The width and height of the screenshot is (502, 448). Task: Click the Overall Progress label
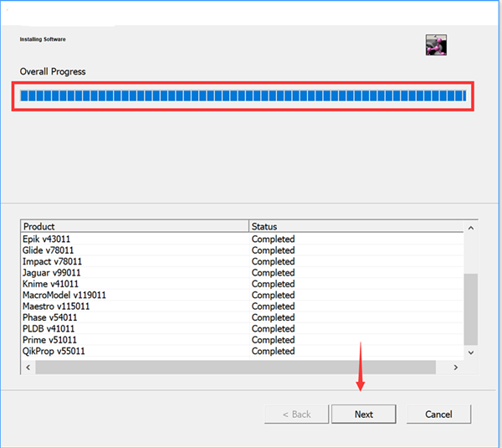coord(53,71)
